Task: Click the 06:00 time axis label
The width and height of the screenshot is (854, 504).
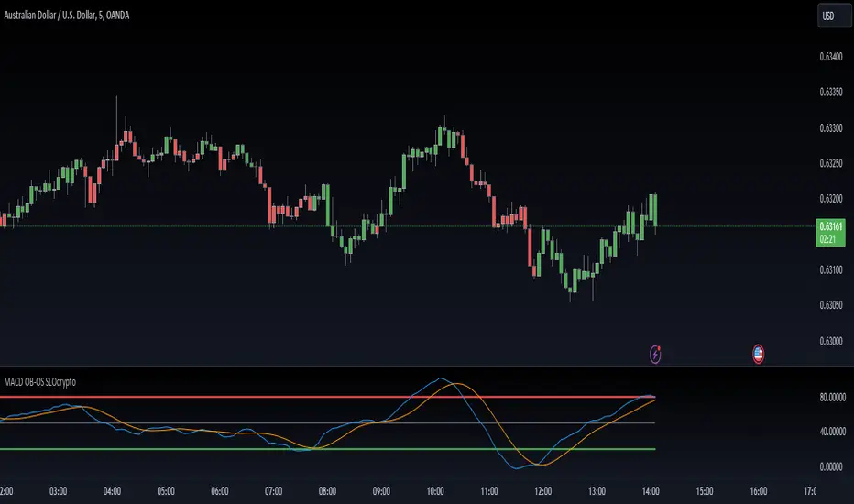Action: coord(220,491)
